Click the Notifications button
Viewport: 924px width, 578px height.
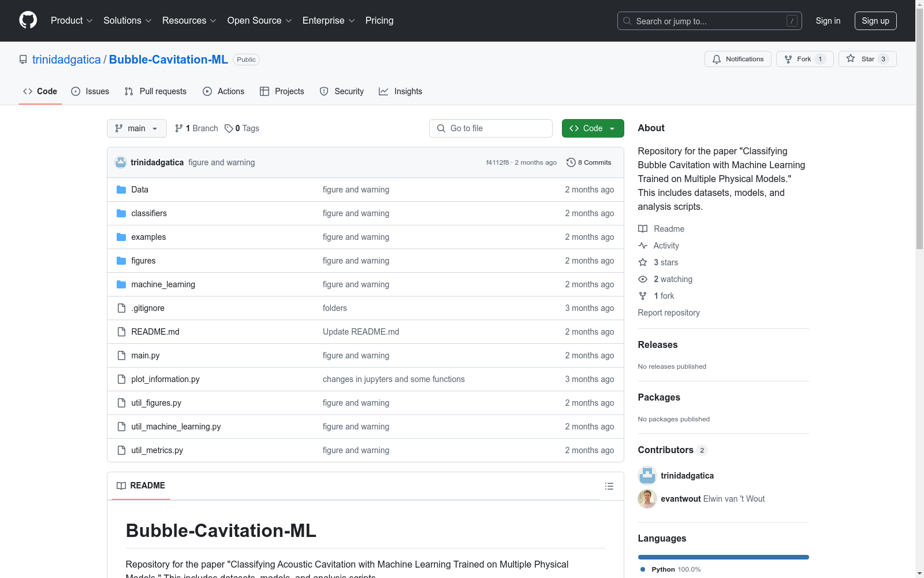[738, 59]
